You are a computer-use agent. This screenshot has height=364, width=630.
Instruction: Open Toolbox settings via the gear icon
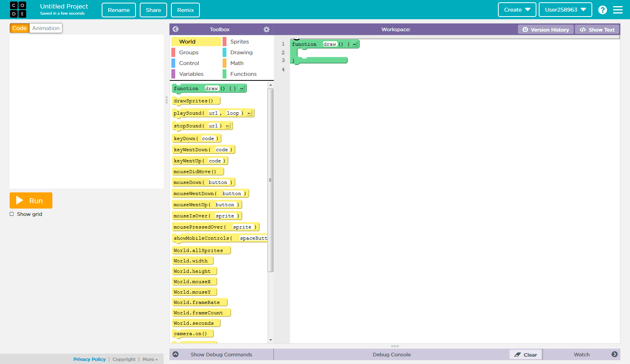(266, 29)
